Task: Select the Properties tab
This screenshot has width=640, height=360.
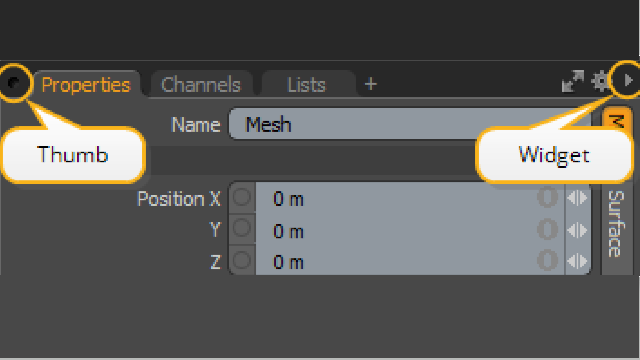Action: [x=86, y=84]
